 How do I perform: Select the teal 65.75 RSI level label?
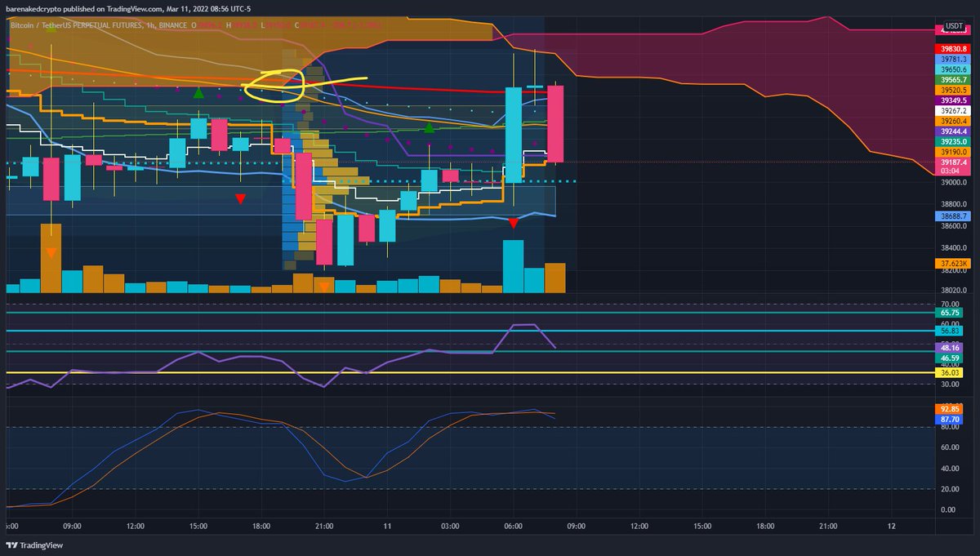click(949, 312)
